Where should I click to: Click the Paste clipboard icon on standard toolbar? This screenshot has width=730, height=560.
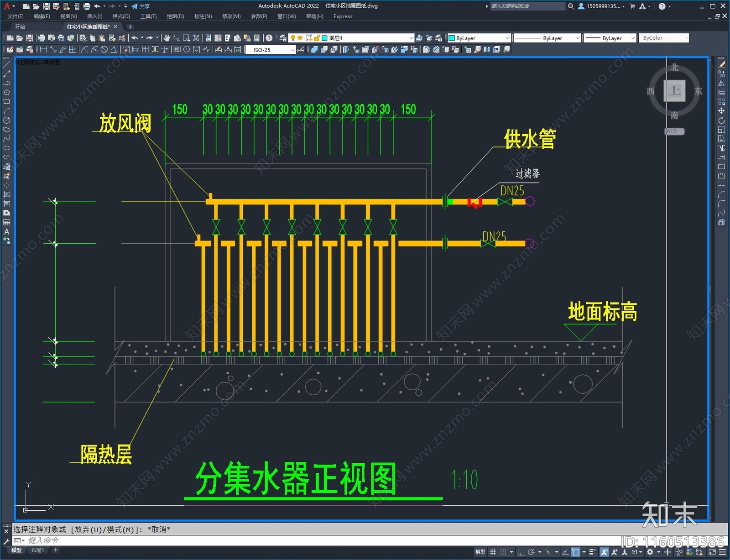click(102, 38)
